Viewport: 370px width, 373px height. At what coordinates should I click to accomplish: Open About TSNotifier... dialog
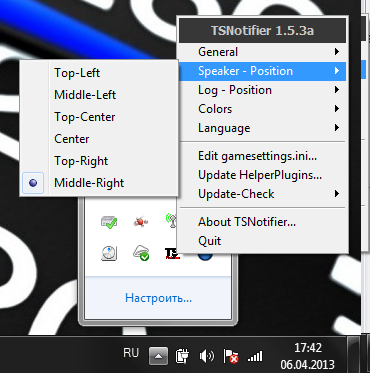click(263, 222)
